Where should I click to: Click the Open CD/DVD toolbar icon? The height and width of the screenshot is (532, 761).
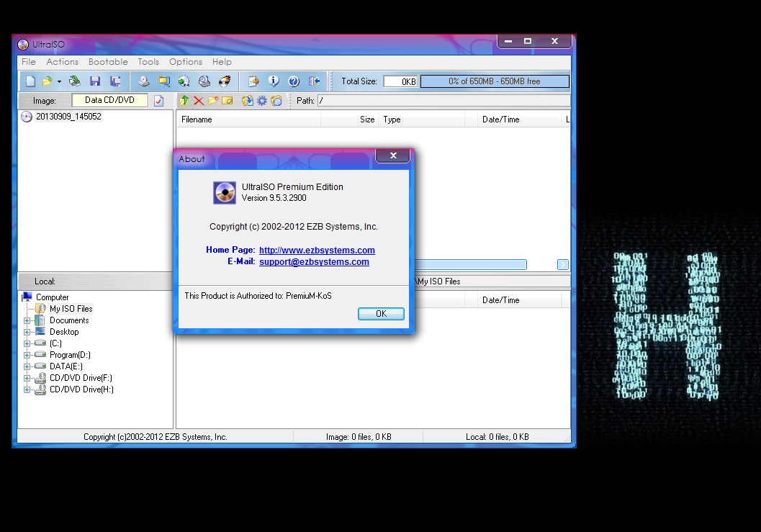point(75,81)
